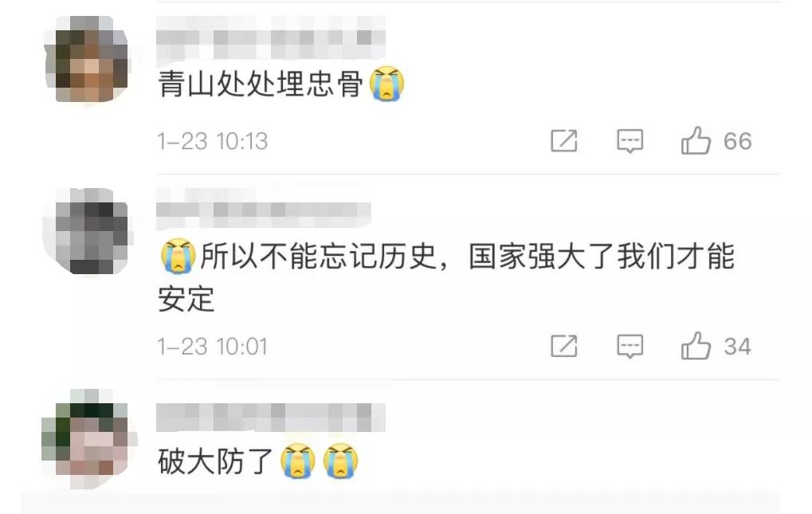
Task: Like the comment with 34 likes
Action: point(696,346)
